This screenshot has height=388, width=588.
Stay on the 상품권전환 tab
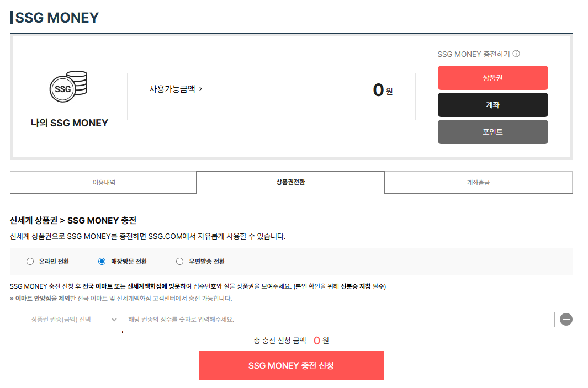pyautogui.click(x=290, y=182)
